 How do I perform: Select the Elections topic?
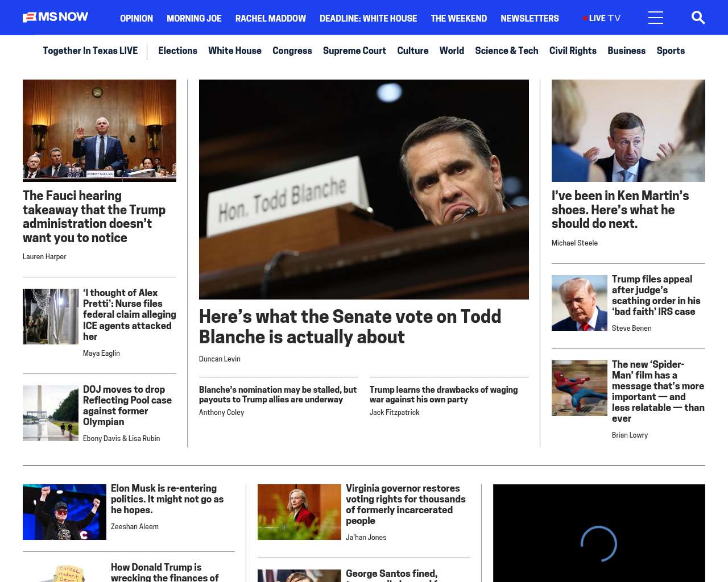pyautogui.click(x=177, y=51)
